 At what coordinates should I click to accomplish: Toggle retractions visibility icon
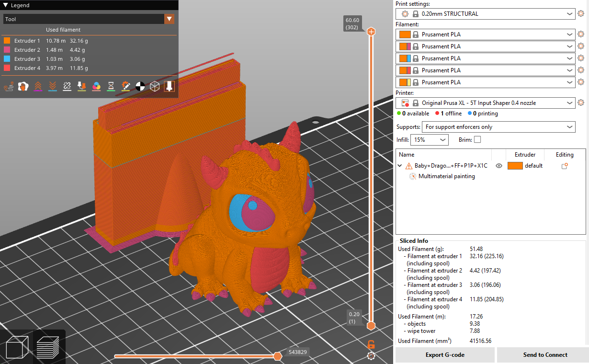click(x=38, y=87)
